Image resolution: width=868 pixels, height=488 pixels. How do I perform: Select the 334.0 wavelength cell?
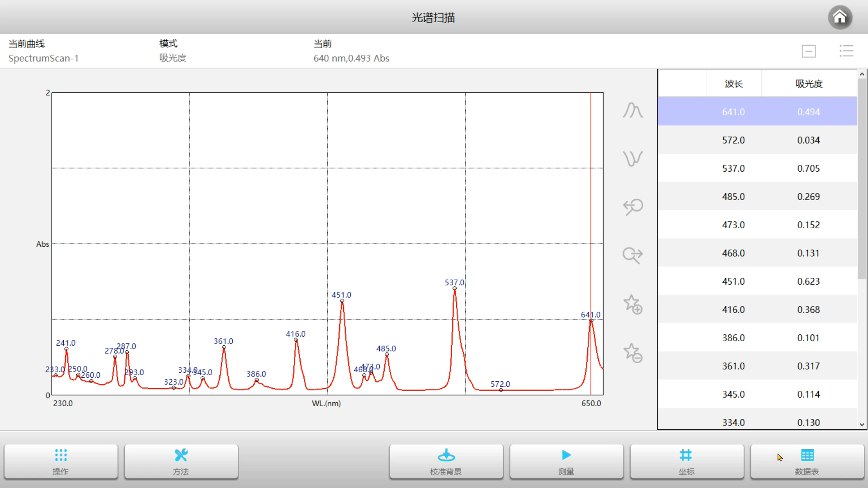click(733, 422)
